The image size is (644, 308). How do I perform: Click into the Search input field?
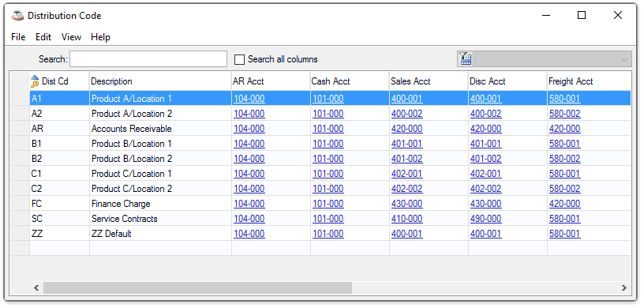point(148,58)
